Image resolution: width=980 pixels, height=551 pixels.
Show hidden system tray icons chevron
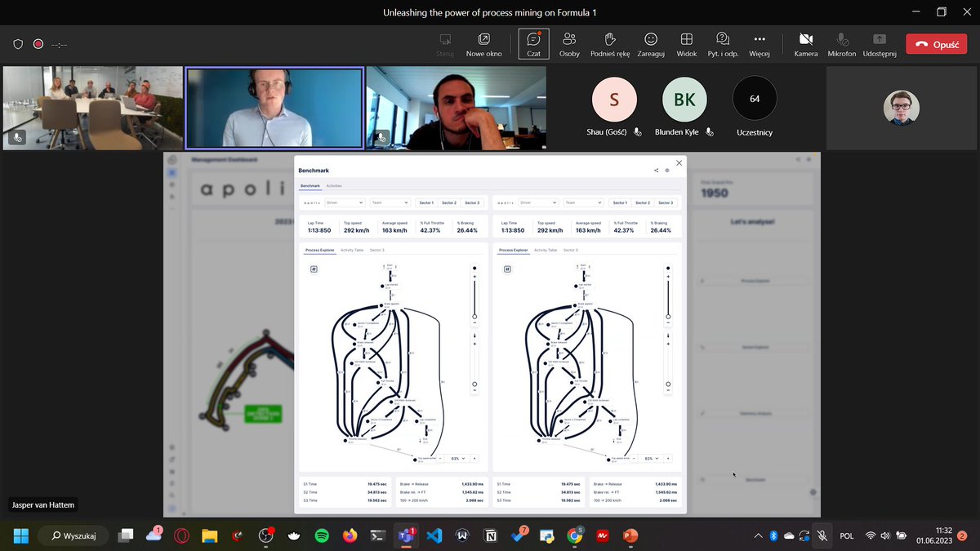(x=759, y=535)
